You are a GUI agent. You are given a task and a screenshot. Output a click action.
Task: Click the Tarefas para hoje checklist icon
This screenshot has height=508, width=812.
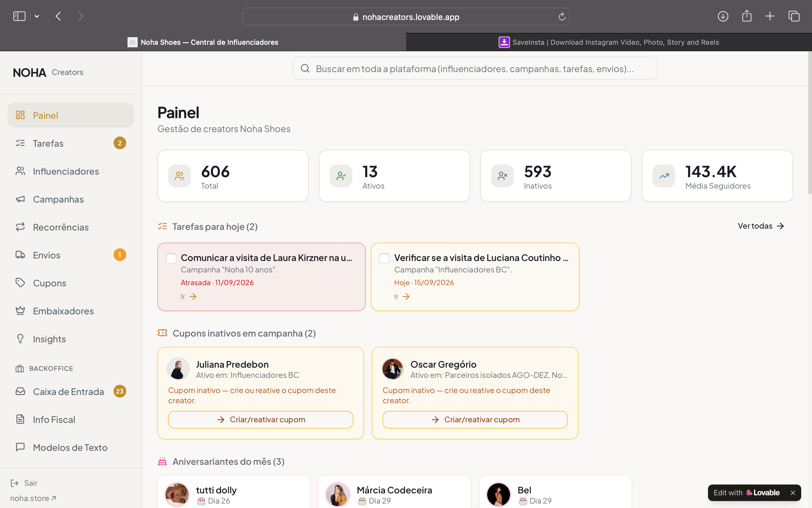(x=162, y=226)
